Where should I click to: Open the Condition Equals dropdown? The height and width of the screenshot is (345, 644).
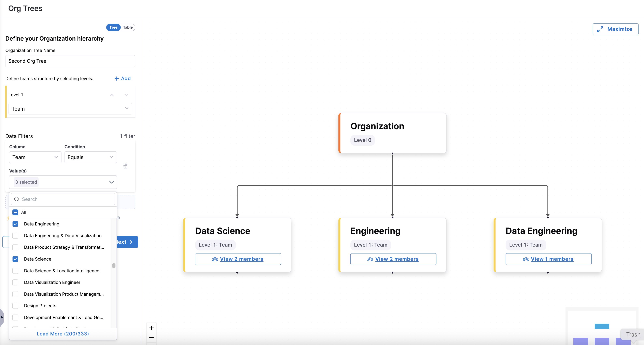point(90,157)
